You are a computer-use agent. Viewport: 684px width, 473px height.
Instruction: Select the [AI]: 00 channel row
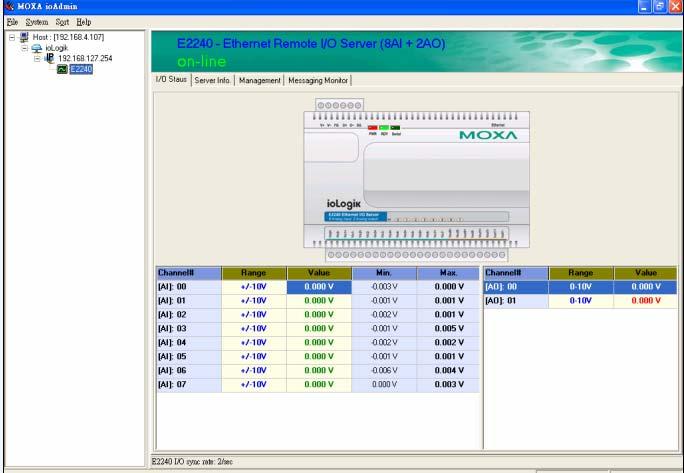point(318,287)
